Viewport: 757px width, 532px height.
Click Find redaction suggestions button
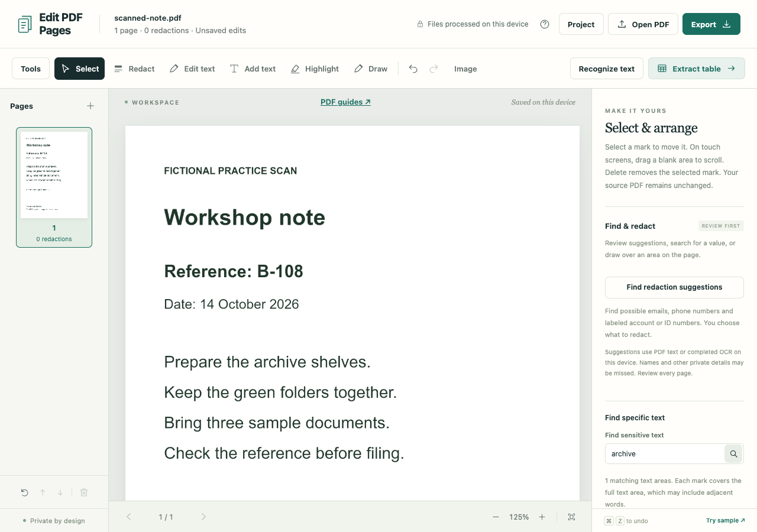pos(674,287)
